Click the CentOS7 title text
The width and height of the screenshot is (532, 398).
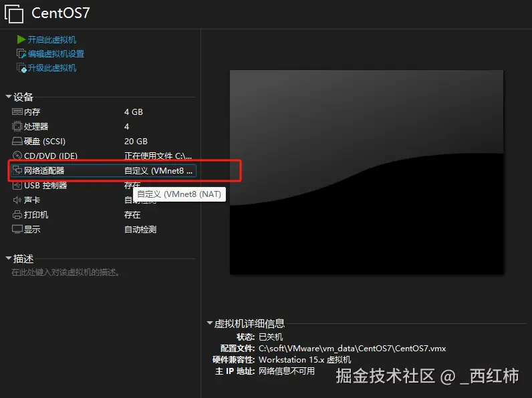tap(61, 13)
